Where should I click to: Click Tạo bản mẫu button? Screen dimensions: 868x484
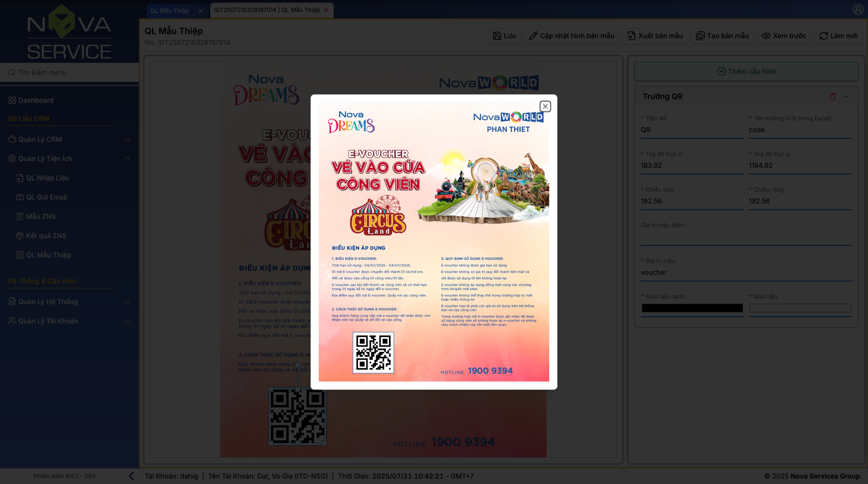point(722,36)
